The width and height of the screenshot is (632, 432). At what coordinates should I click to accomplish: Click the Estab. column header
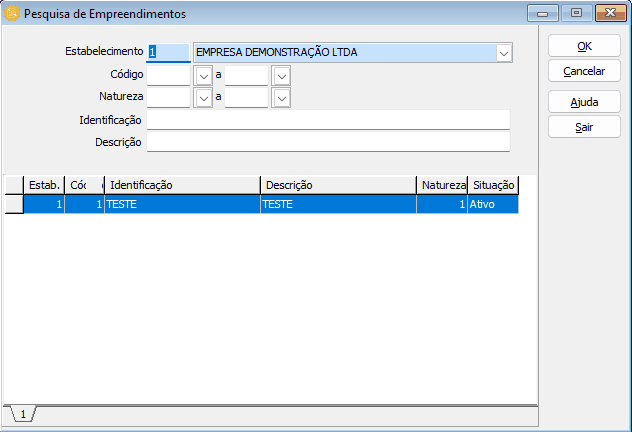click(x=44, y=185)
